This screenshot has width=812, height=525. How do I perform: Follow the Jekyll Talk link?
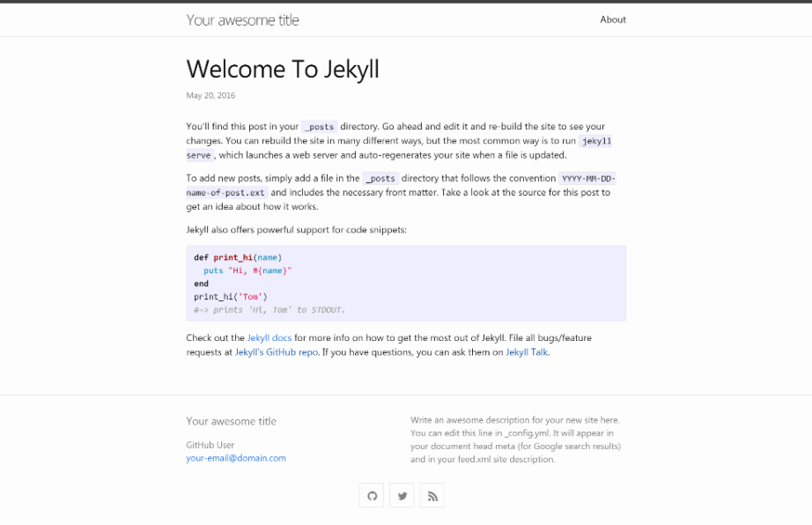(x=527, y=352)
